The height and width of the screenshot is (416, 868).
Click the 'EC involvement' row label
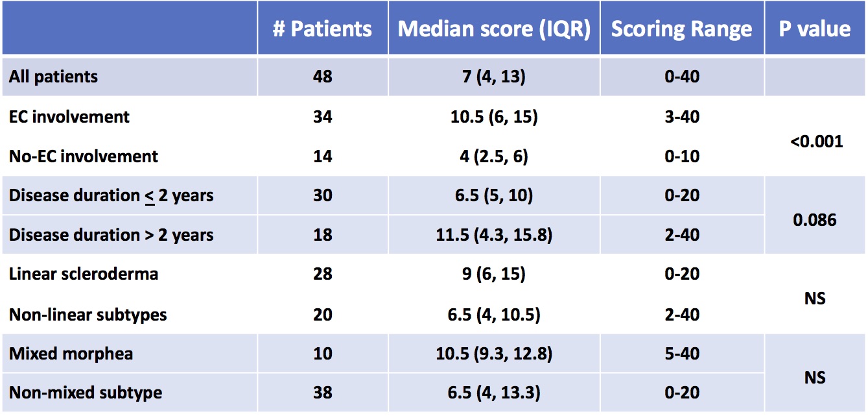pos(69,117)
